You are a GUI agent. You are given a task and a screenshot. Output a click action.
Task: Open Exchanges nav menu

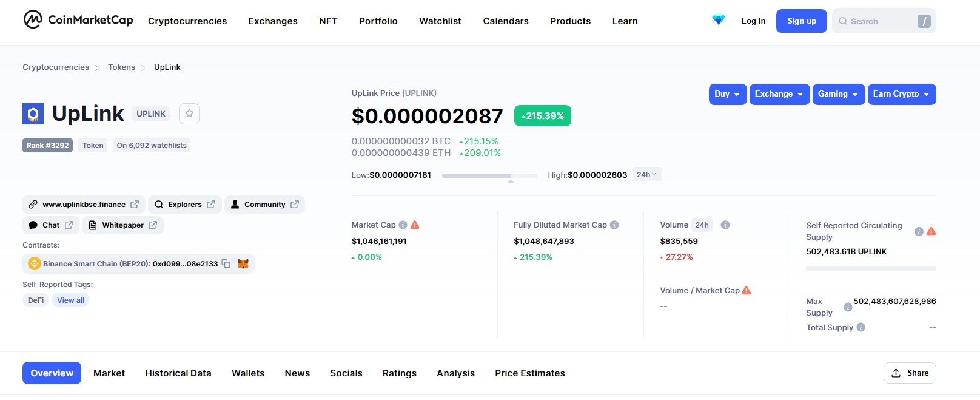pos(273,21)
